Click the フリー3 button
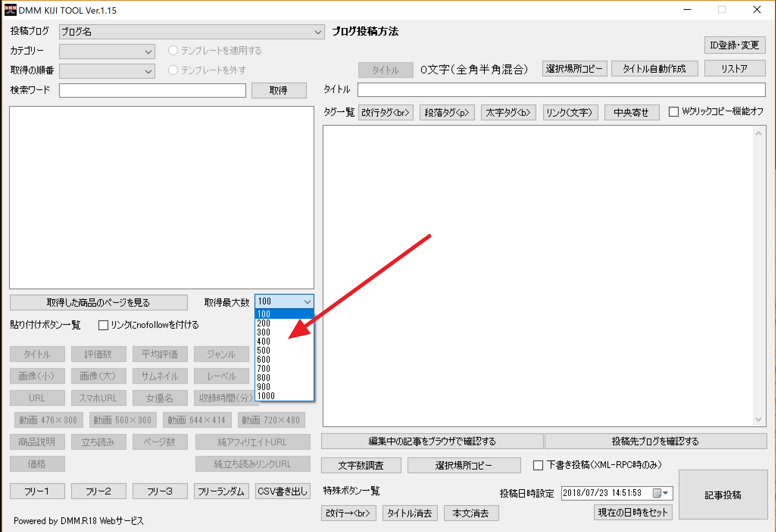This screenshot has height=532, width=776. [x=160, y=491]
